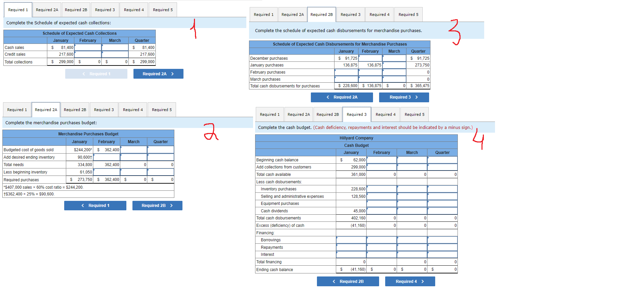Click Quarter Less beginning inventory cell
Screen dimensions: 644x292
161,172
